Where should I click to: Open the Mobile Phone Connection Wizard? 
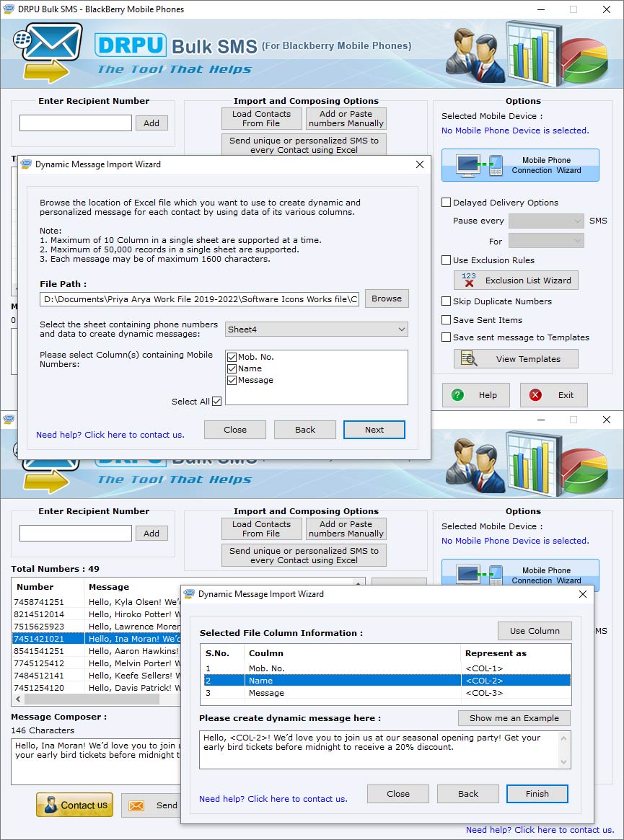coord(520,165)
